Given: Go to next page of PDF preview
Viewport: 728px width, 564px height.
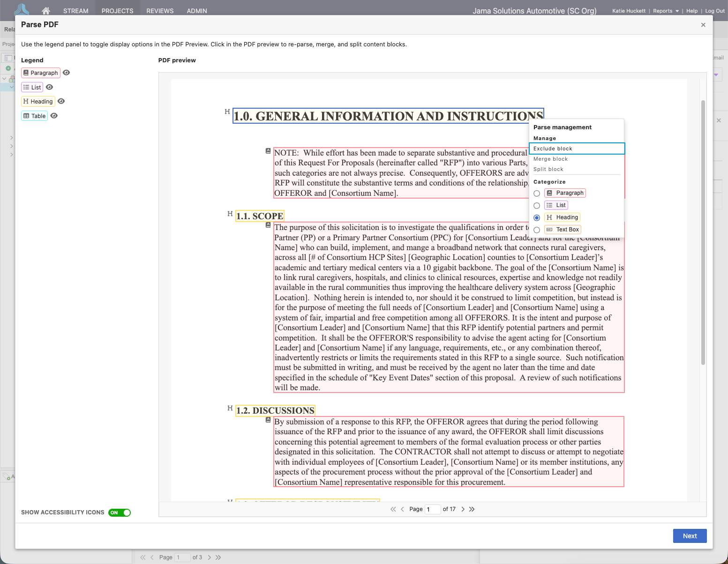Looking at the screenshot, I should (x=463, y=509).
